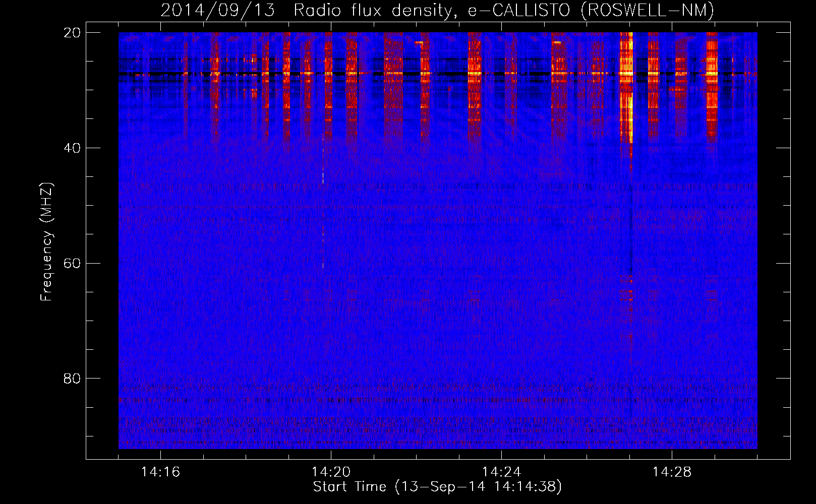
Task: Click the brightest yellow burst near 14:27
Action: point(626,87)
